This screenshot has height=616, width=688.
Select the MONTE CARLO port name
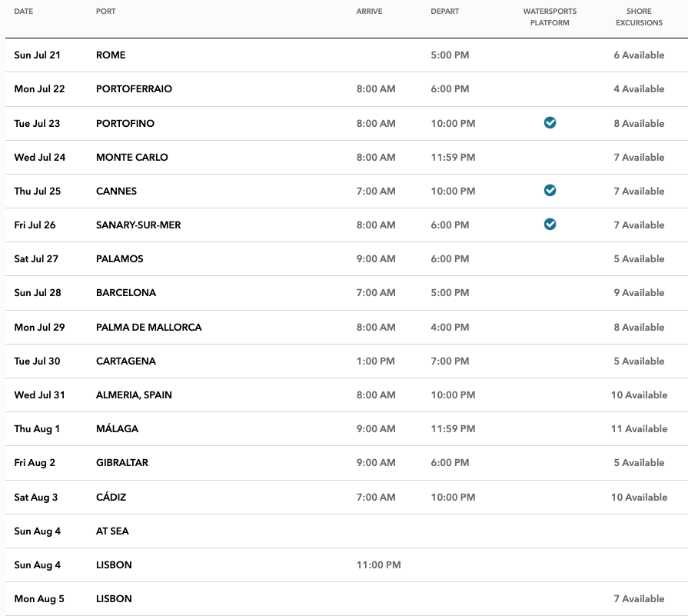click(x=132, y=158)
